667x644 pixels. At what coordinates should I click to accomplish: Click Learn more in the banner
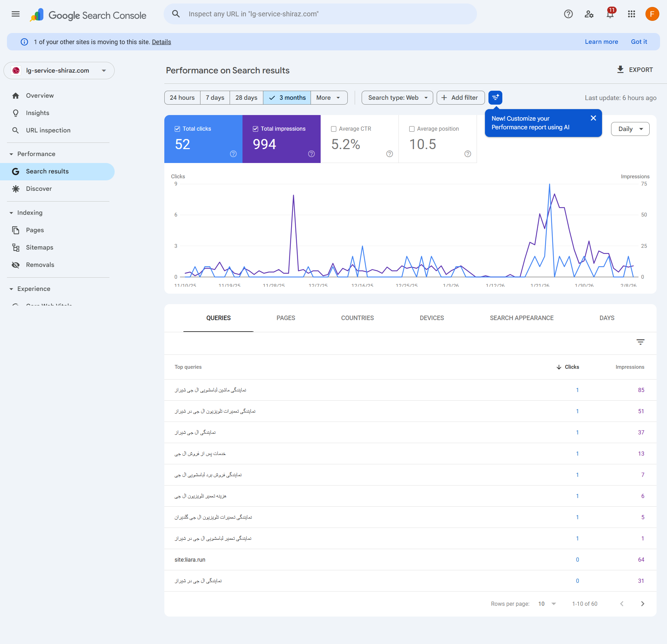click(x=601, y=42)
